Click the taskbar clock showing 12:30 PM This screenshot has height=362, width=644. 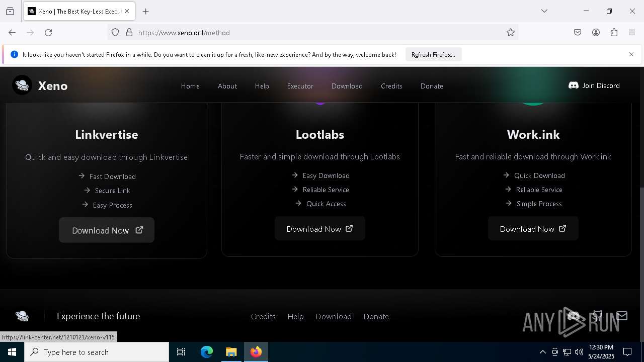[601, 352]
